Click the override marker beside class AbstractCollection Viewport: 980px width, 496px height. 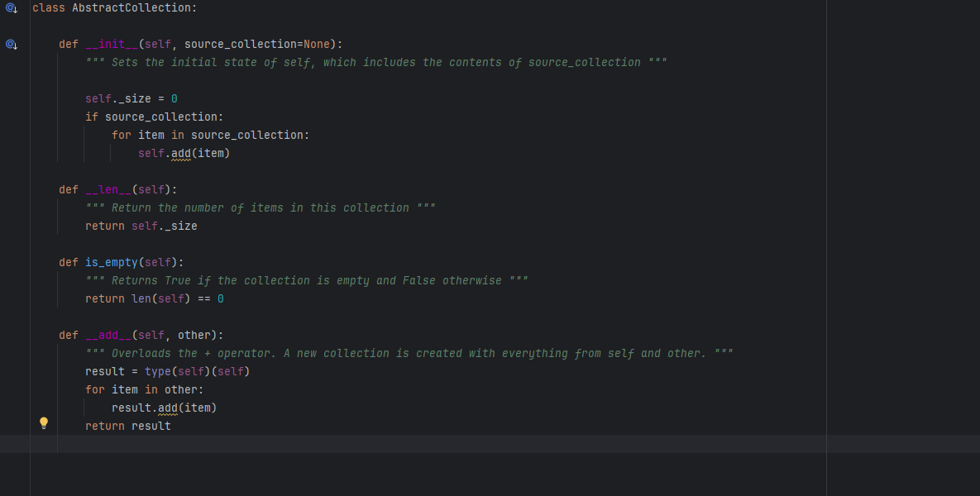point(11,7)
